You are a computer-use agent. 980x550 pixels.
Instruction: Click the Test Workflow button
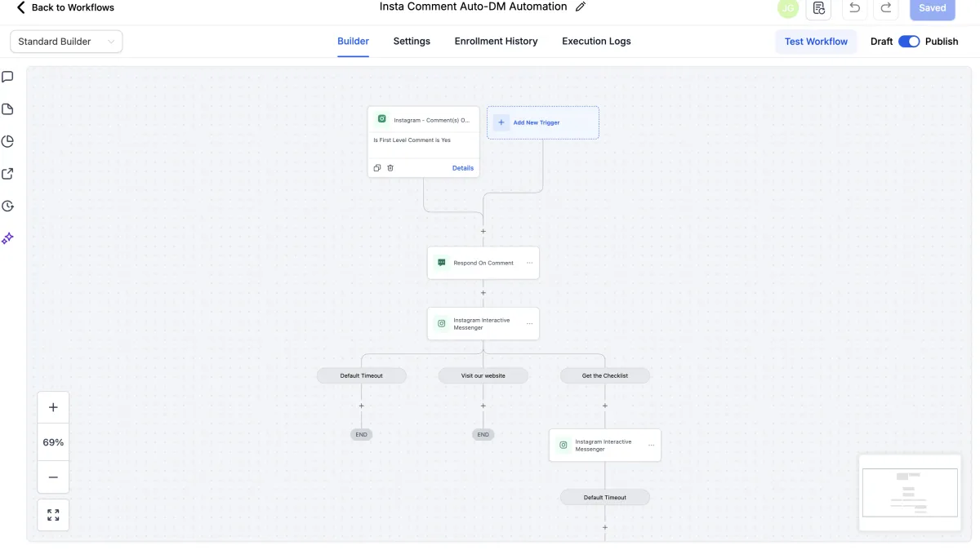pyautogui.click(x=816, y=42)
